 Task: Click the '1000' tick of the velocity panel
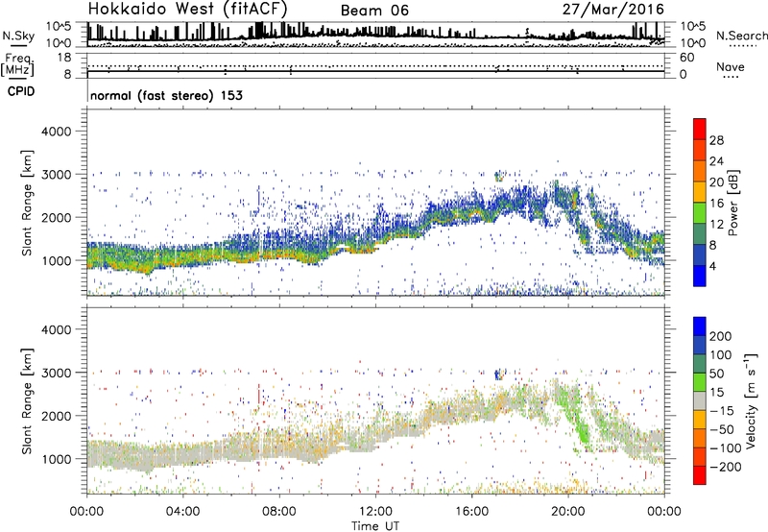point(56,459)
